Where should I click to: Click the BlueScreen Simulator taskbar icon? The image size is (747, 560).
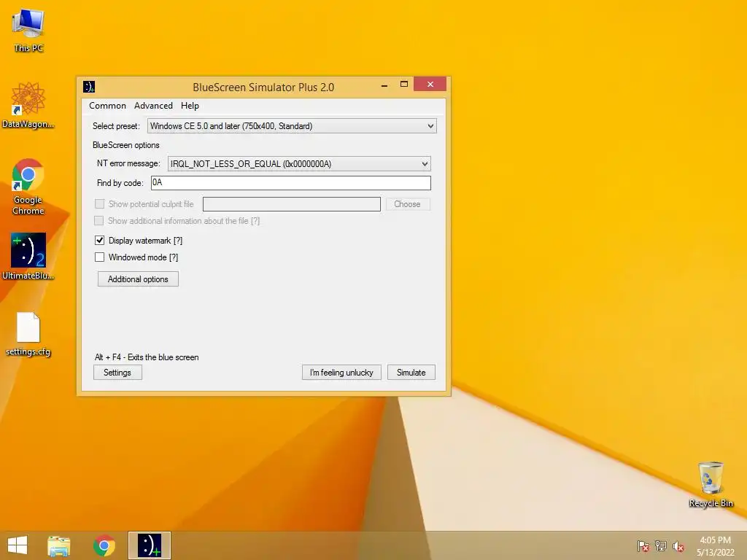[149, 545]
